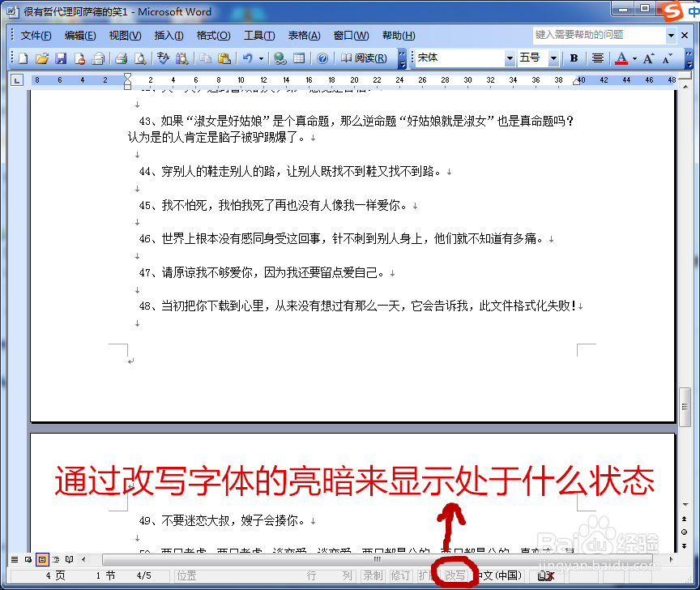
Task: Click the vertical scrollbar thumb
Action: (685, 406)
